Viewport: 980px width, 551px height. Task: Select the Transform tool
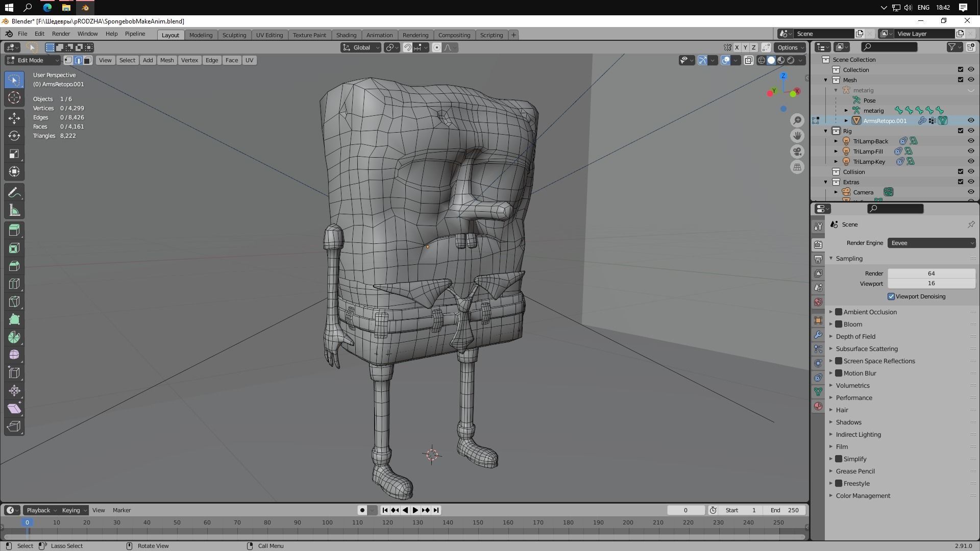[14, 171]
